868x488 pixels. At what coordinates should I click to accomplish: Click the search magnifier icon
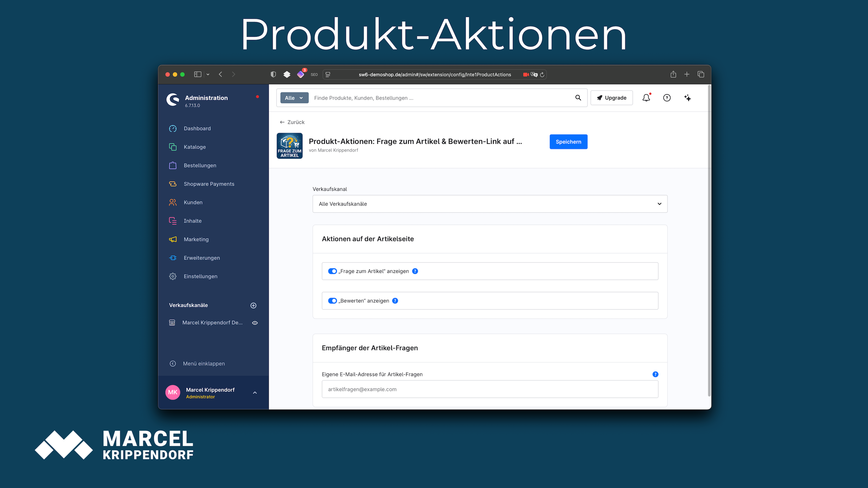coord(578,98)
